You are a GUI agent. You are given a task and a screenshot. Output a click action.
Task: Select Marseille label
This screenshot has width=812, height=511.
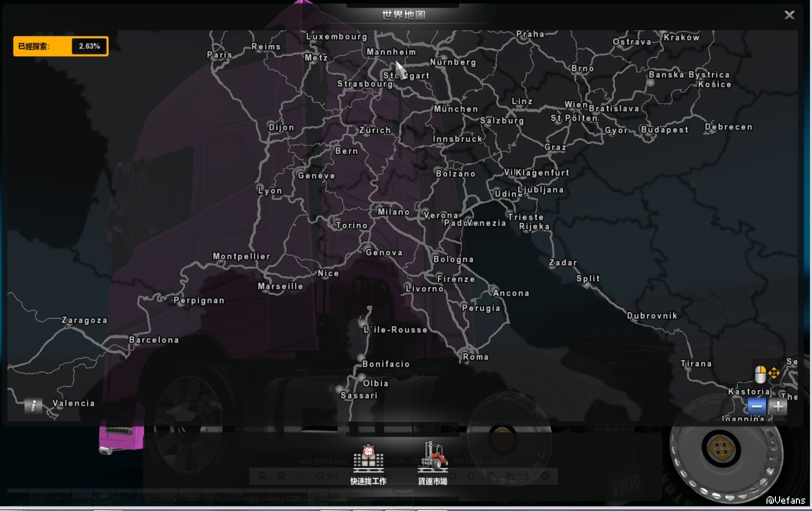[280, 286]
